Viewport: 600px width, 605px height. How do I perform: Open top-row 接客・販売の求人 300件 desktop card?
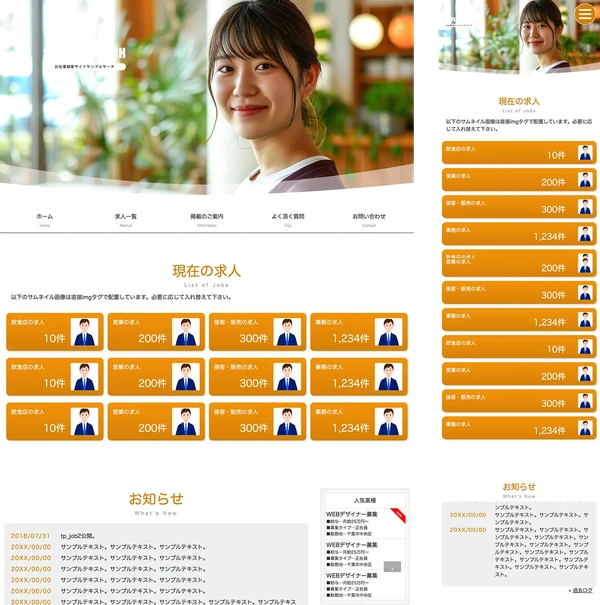pyautogui.click(x=258, y=332)
